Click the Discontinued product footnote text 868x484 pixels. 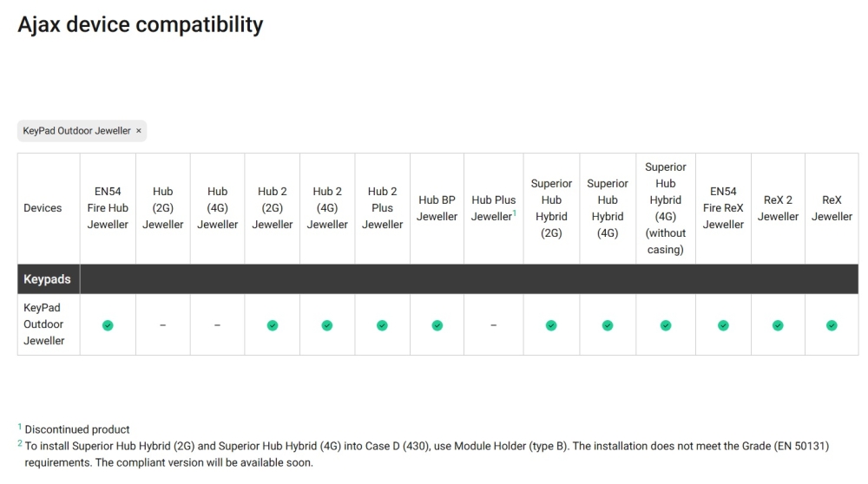[77, 429]
